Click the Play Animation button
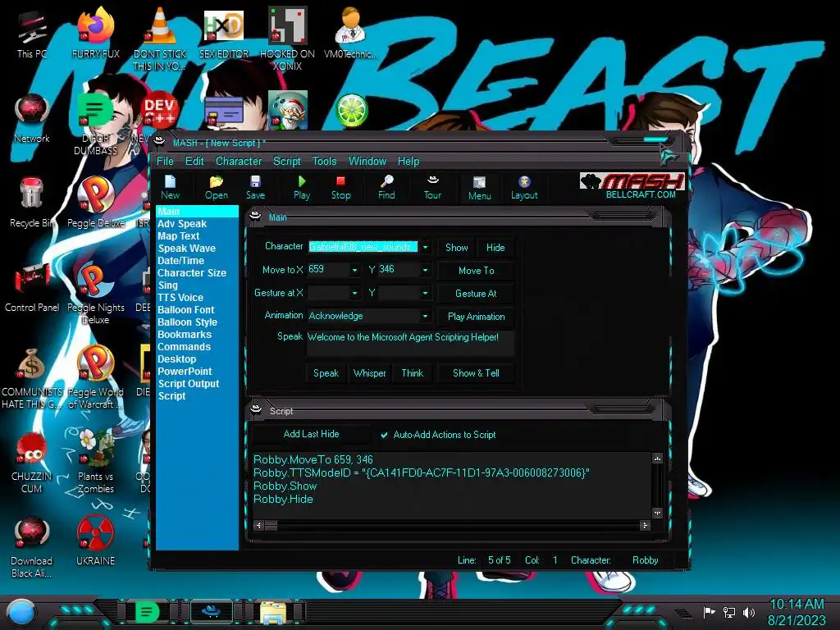Screen dimensions: 840x630 (477, 317)
